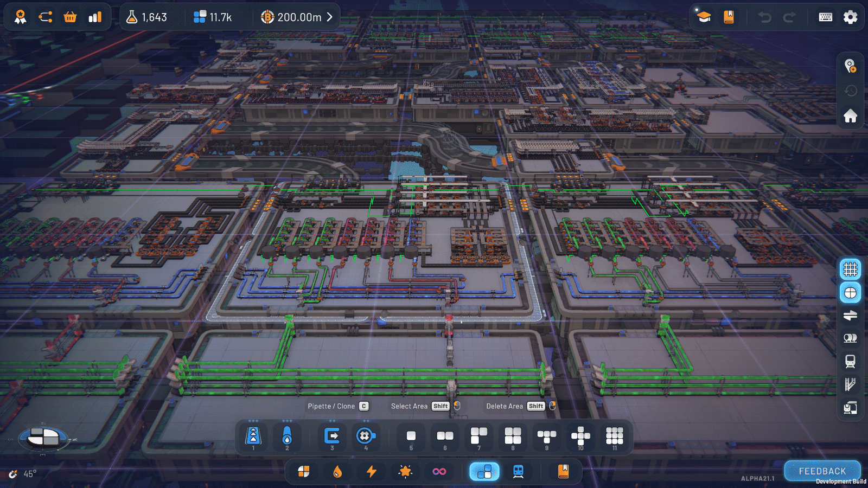Open the milestones ribbon icon

click(x=21, y=17)
